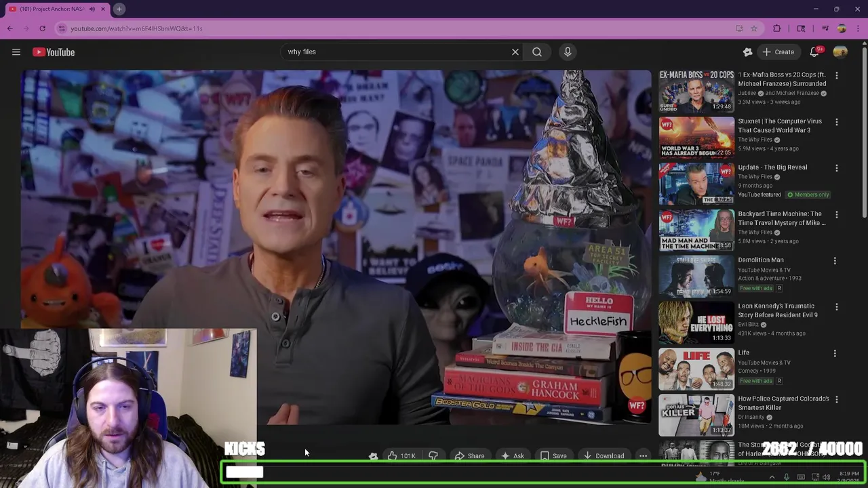Go forward in browser history
Viewport: 868px width, 488px height.
[x=26, y=28]
